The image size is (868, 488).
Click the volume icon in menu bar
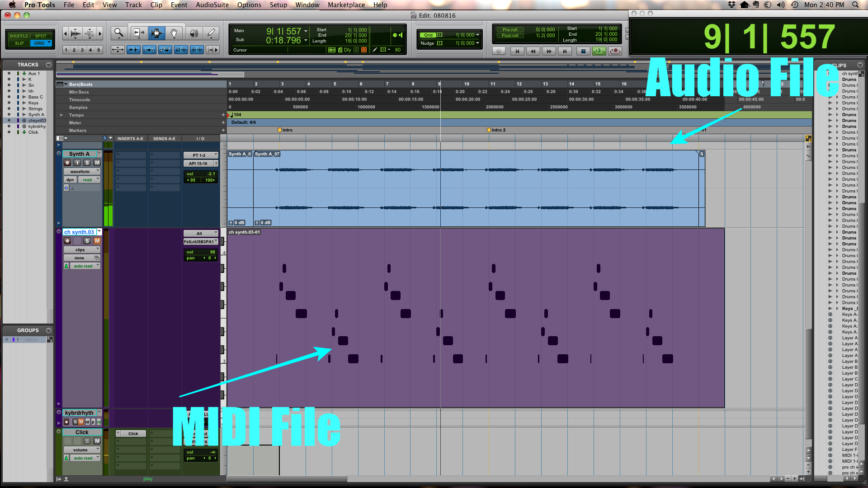(781, 5)
